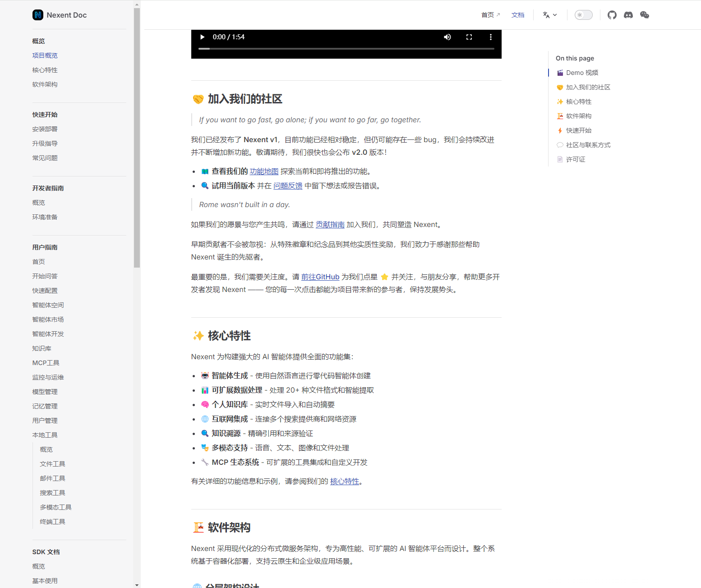Collapse the 本地工具 sidebar group
Viewport: 701px width, 588px height.
pos(45,435)
